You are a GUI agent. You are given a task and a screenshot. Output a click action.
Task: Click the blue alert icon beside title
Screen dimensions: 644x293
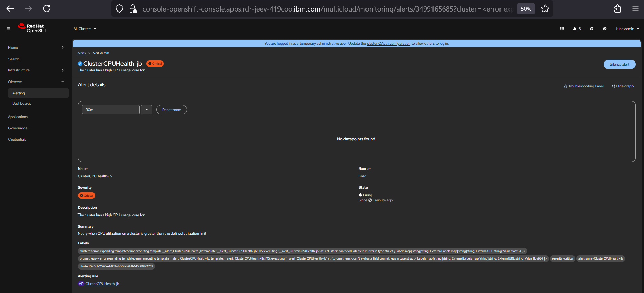pos(80,64)
